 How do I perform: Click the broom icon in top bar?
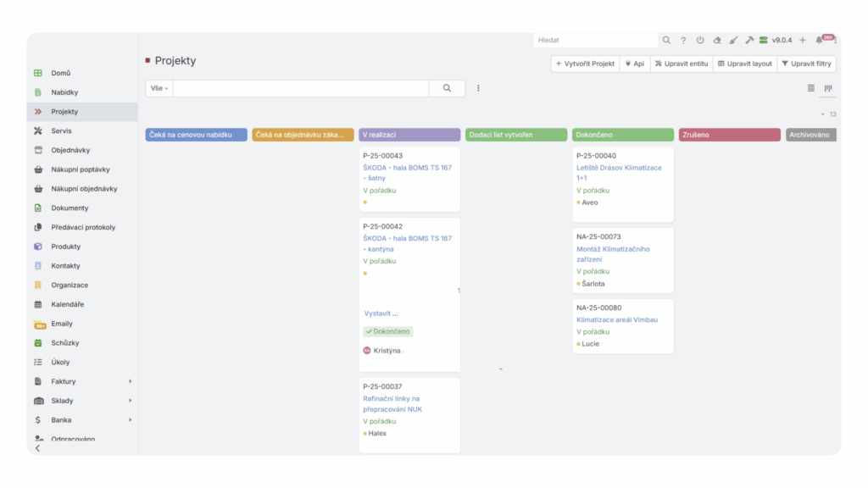(x=733, y=40)
